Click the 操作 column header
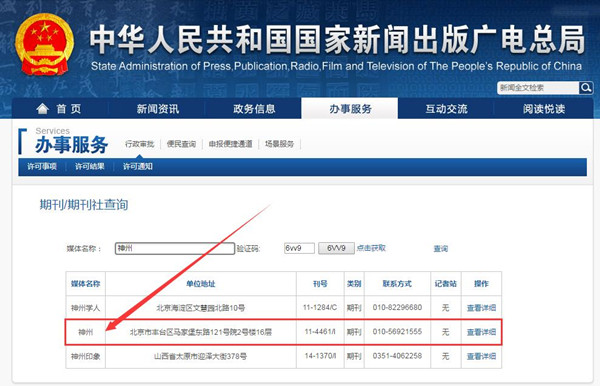The height and width of the screenshot is (386, 600). point(481,284)
